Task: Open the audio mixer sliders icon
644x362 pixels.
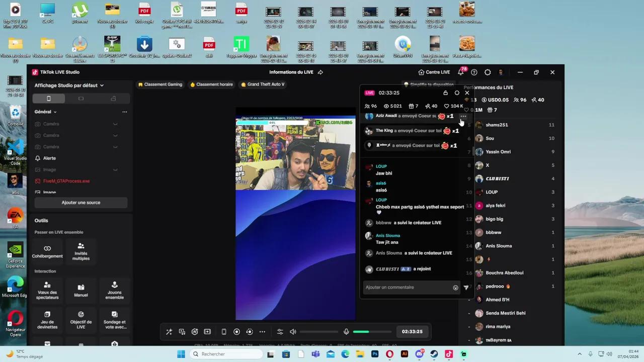Action: (x=280, y=332)
